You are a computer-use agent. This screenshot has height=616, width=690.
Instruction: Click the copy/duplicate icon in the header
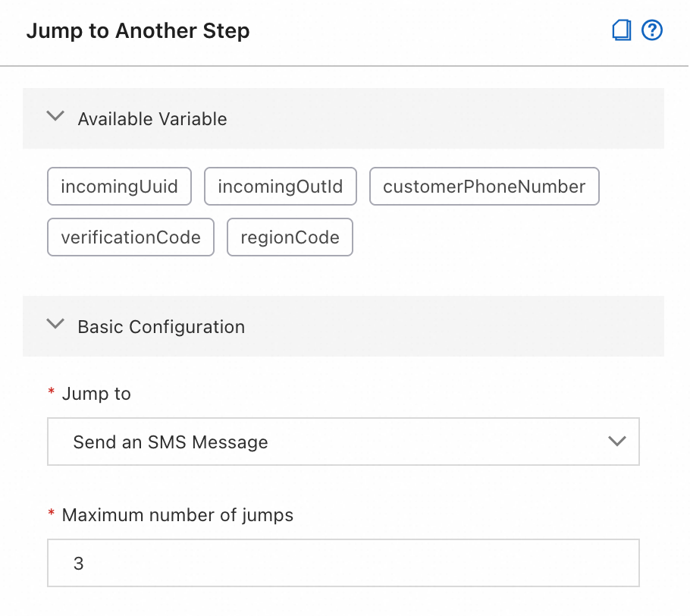[x=621, y=30]
